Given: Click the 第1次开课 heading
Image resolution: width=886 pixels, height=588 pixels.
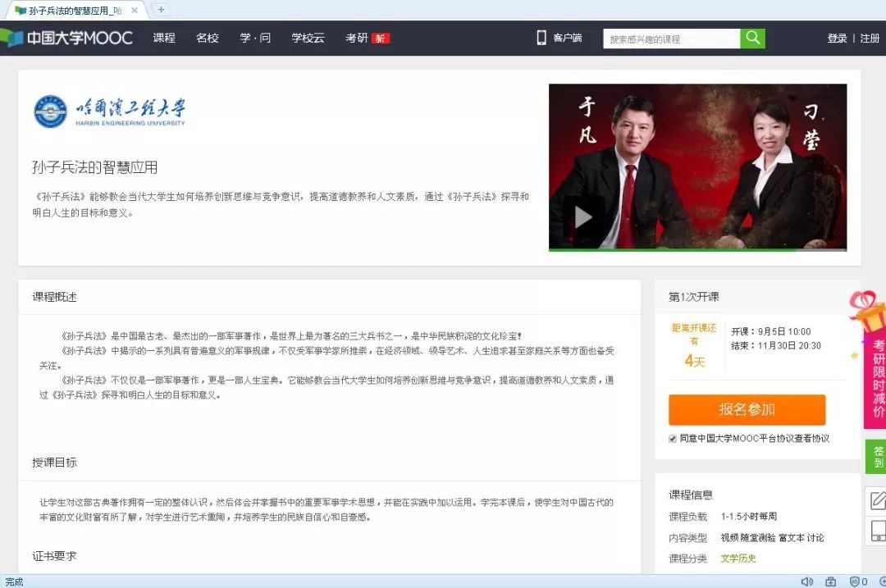Looking at the screenshot, I should click(x=693, y=297).
